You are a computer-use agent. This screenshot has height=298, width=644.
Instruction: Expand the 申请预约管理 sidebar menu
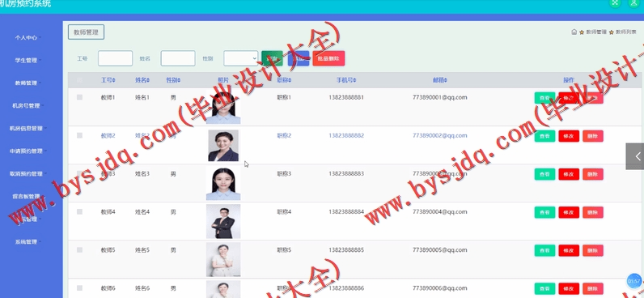pyautogui.click(x=28, y=151)
